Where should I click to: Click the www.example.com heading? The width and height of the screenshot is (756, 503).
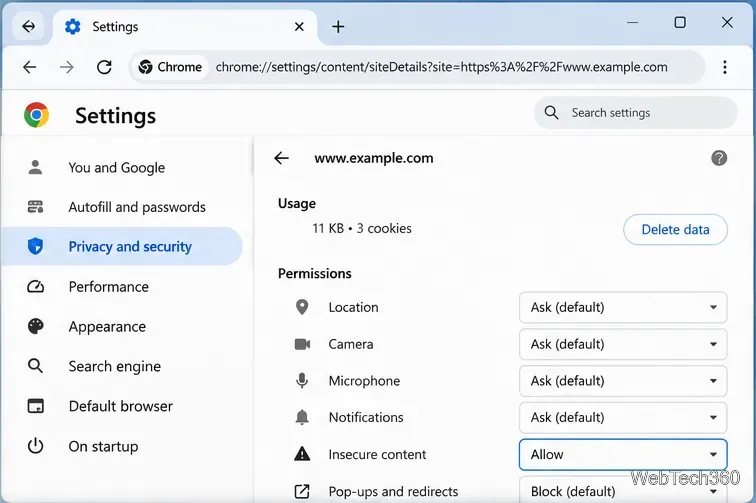374,158
